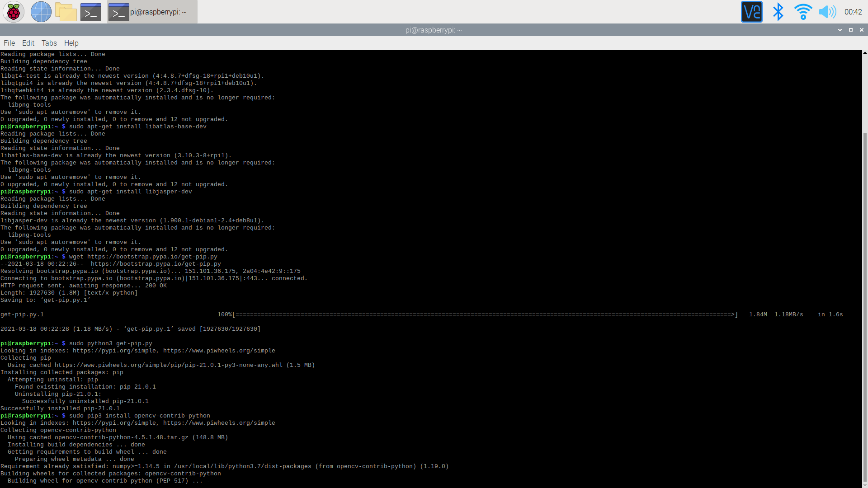868x488 pixels.
Task: Open the Help menu
Action: [x=71, y=43]
